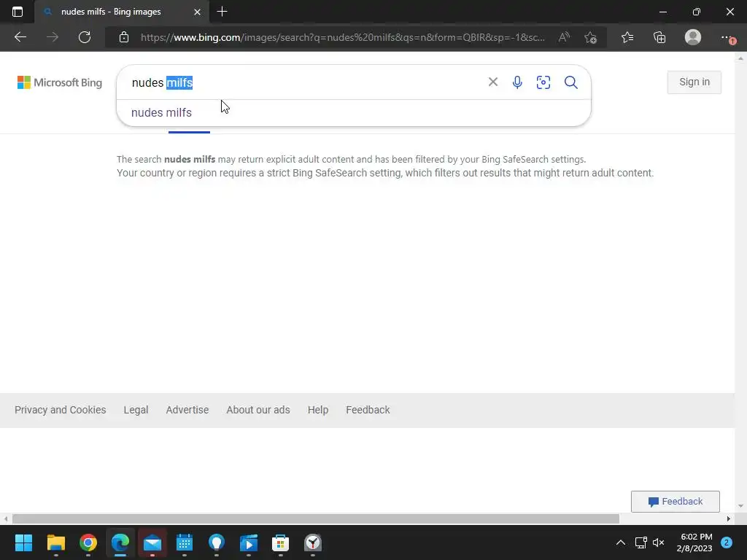This screenshot has height=560, width=747.
Task: Open the network status icon
Action: tap(640, 542)
